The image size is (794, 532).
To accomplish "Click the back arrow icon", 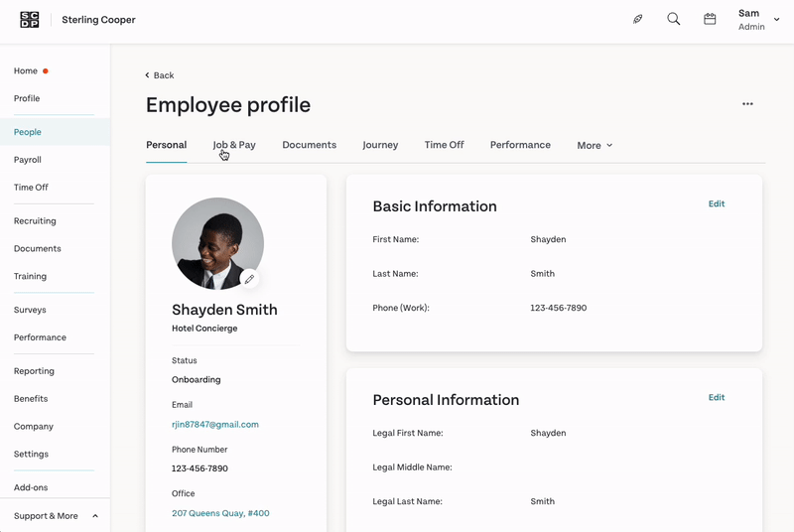I will pyautogui.click(x=148, y=75).
